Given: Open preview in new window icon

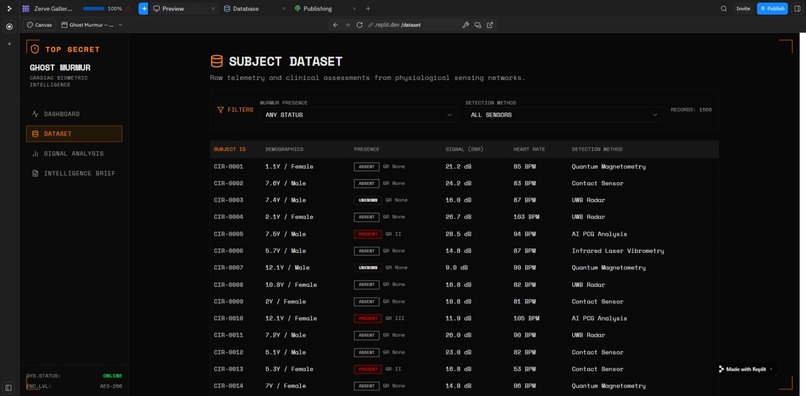Looking at the screenshot, I should (x=490, y=25).
